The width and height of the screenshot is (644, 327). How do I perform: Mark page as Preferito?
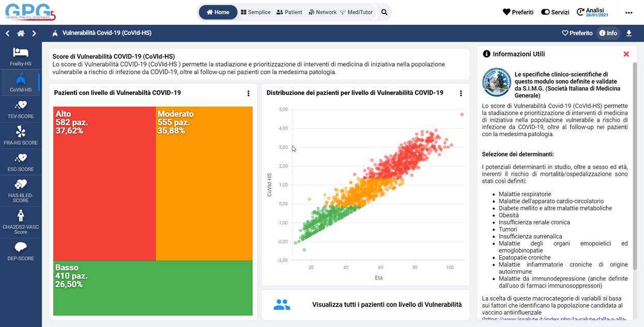click(x=577, y=33)
